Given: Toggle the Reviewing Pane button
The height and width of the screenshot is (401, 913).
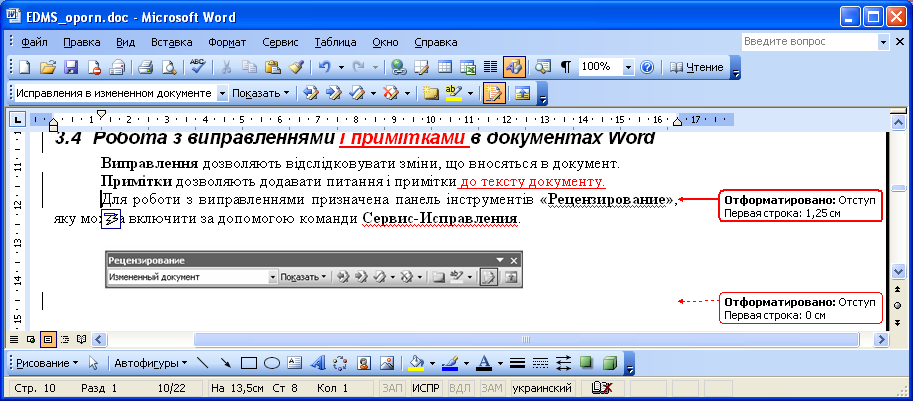Looking at the screenshot, I should [x=522, y=93].
